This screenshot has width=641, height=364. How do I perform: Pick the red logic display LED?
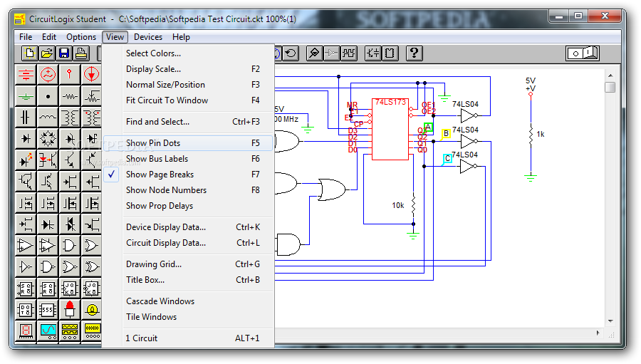70,310
